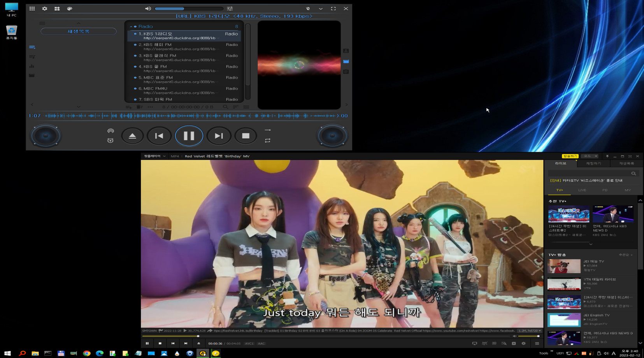Open audio player settings gear
The width and height of the screenshot is (644, 358).
pos(45,9)
